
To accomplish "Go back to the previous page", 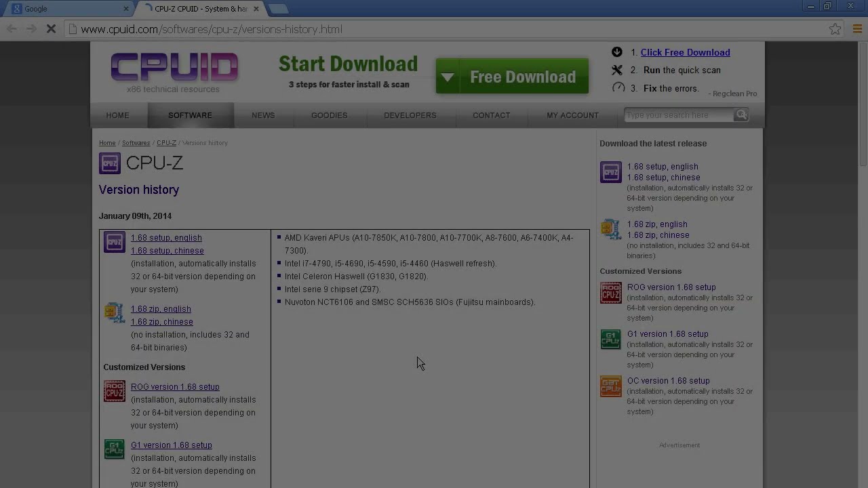I will pos(12,29).
